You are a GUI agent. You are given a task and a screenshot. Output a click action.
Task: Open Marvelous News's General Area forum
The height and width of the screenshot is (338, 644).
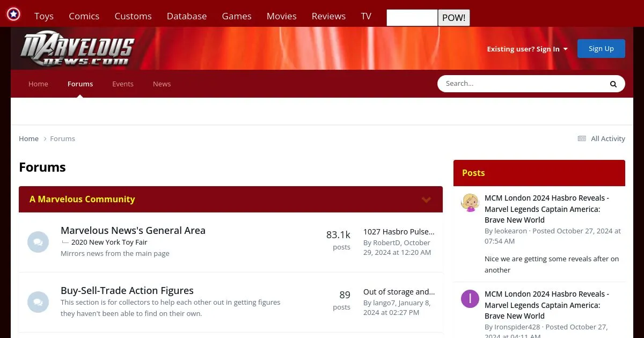click(x=133, y=230)
